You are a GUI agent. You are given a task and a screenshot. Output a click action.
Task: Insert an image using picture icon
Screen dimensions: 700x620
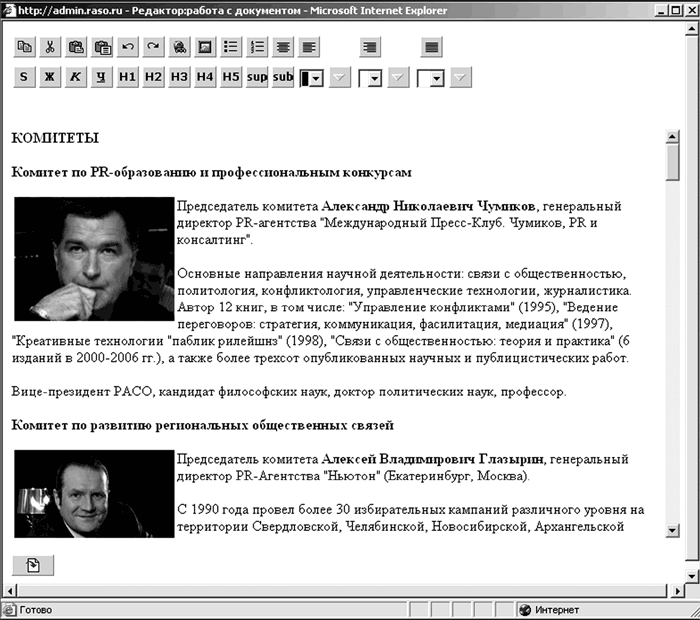205,47
